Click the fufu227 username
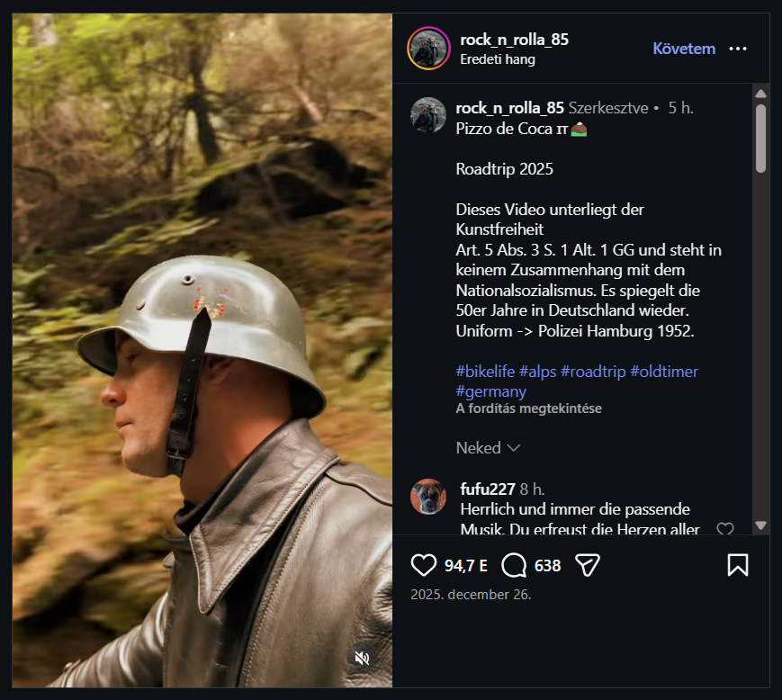The width and height of the screenshot is (782, 700). (x=487, y=489)
